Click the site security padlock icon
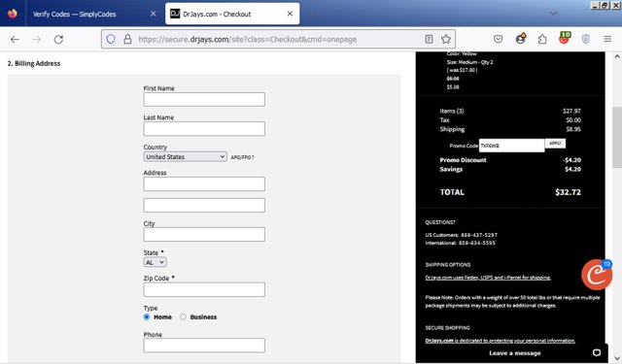Viewport: 622px width, 364px height. [x=127, y=39]
